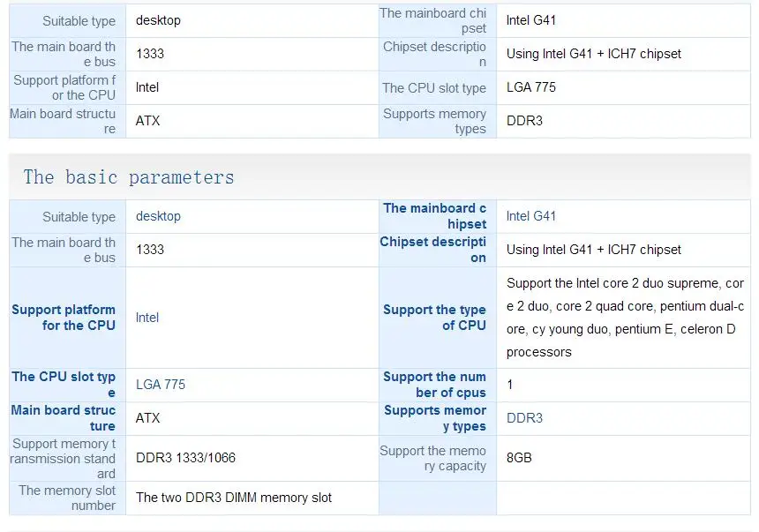This screenshot has width=759, height=532.
Task: Click 'LGA 775' link in lower table
Action: click(161, 385)
